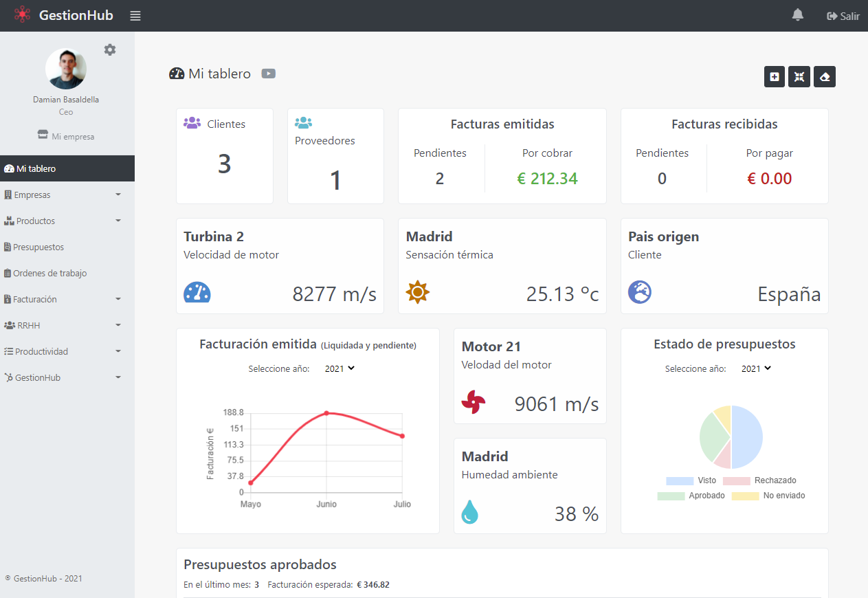Toggle the hamburger sidebar menu

(x=135, y=16)
